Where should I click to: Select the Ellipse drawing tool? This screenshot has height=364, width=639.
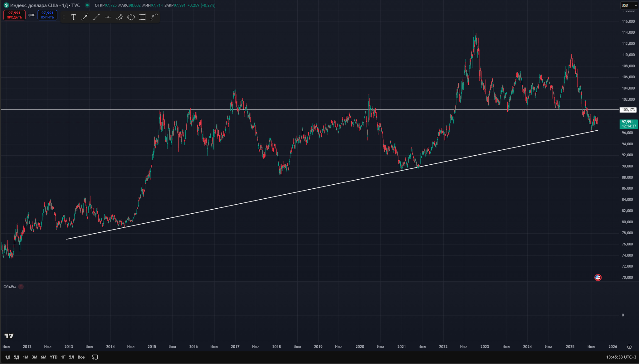131,17
